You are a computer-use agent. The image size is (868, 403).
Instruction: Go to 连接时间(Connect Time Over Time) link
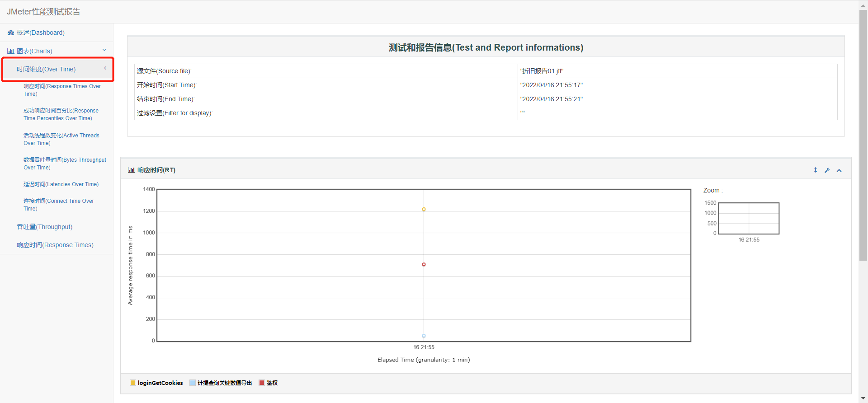[59, 205]
